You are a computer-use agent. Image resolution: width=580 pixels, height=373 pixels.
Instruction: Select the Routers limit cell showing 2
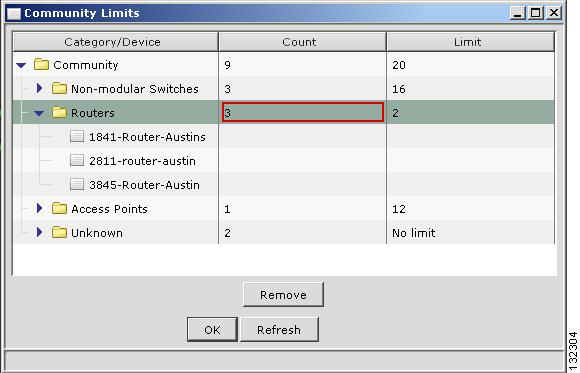(x=470, y=112)
